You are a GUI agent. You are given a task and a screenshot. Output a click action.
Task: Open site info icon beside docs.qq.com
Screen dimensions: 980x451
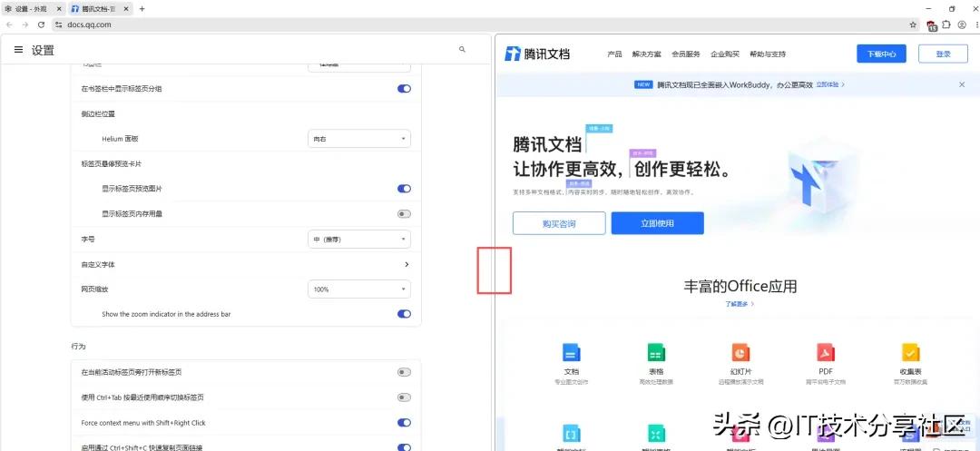(59, 25)
